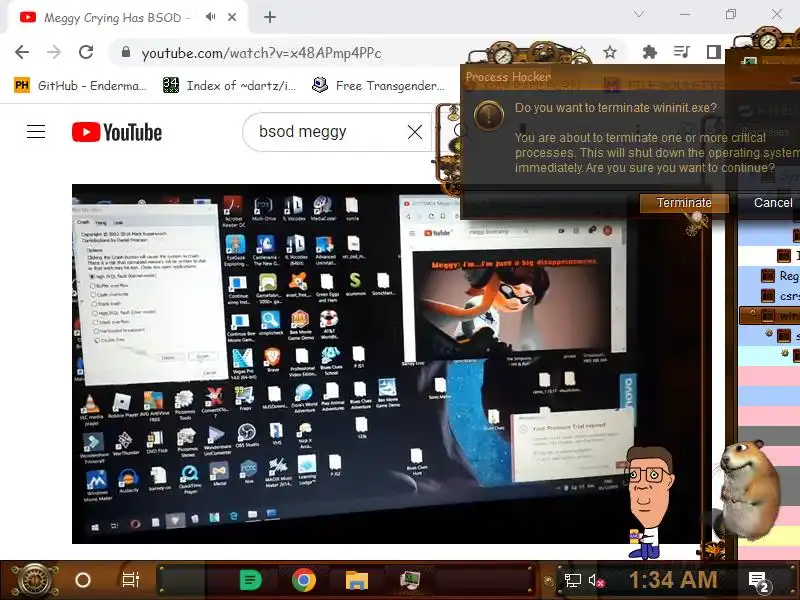The width and height of the screenshot is (800, 600).
Task: Click Terminate in Process Hacker dialog
Action: (x=684, y=203)
